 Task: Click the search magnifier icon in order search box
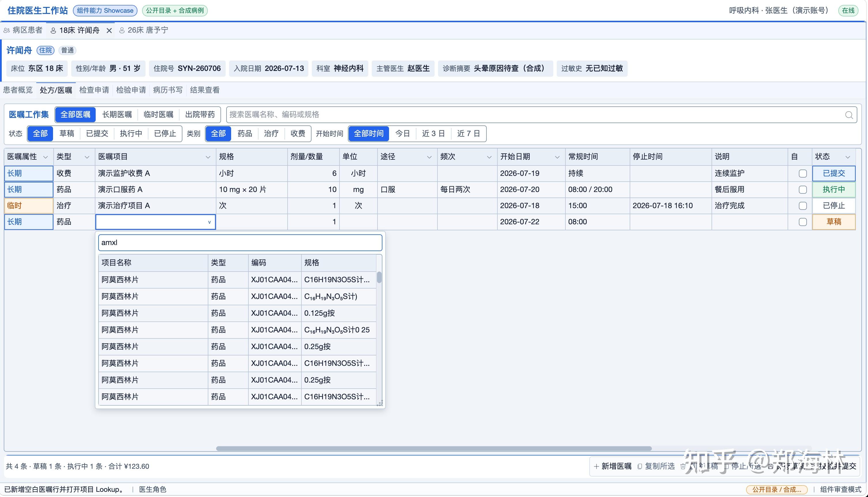(x=849, y=115)
